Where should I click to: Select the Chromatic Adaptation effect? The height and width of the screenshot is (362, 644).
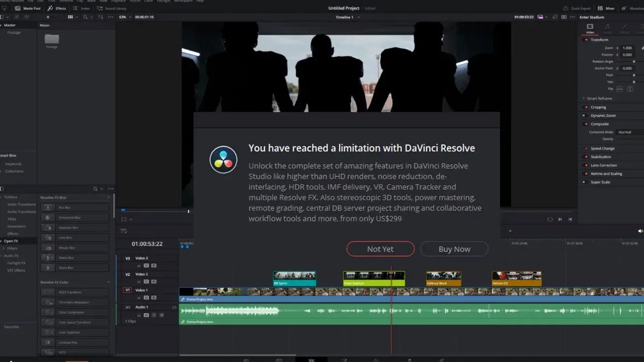(x=75, y=302)
